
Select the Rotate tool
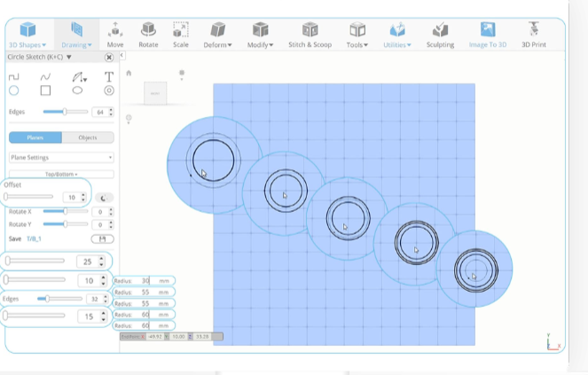coord(148,35)
